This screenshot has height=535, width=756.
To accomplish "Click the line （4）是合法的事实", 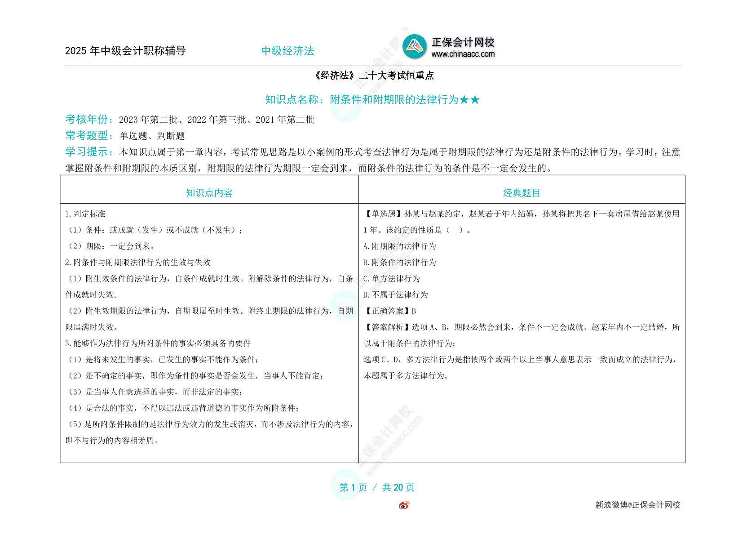I will (x=183, y=408).
